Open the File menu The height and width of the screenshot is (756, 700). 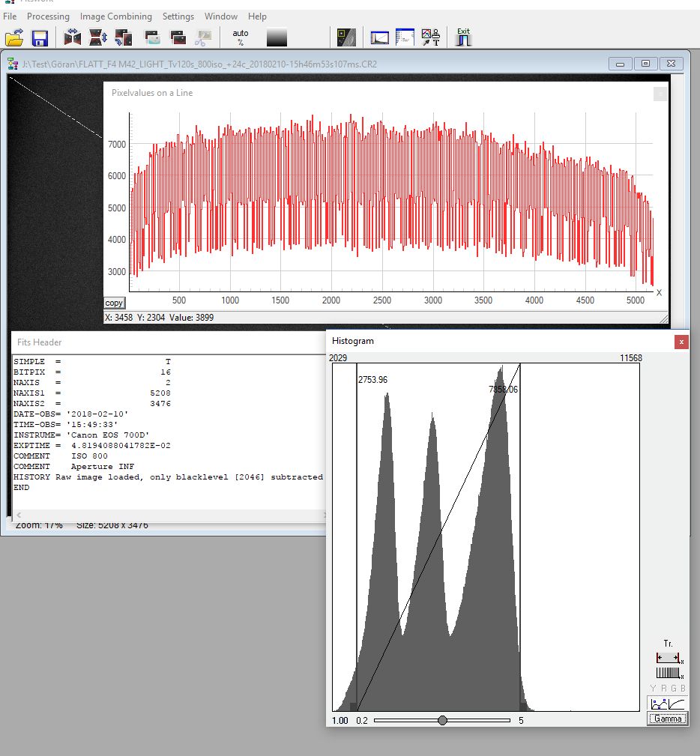(x=10, y=16)
